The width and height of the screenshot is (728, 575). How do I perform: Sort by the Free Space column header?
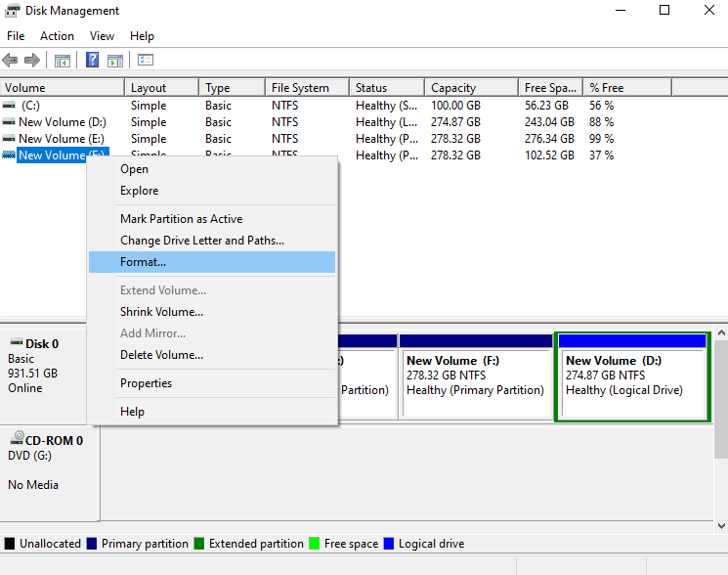551,88
